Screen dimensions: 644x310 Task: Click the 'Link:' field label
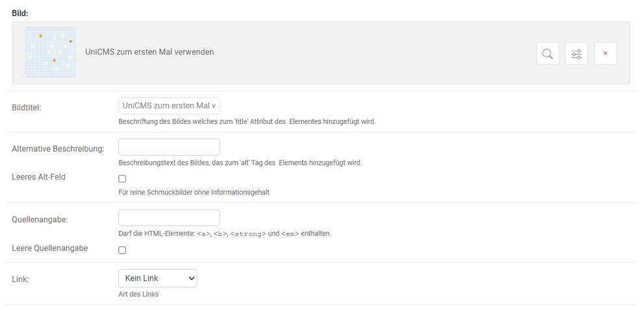tap(20, 278)
